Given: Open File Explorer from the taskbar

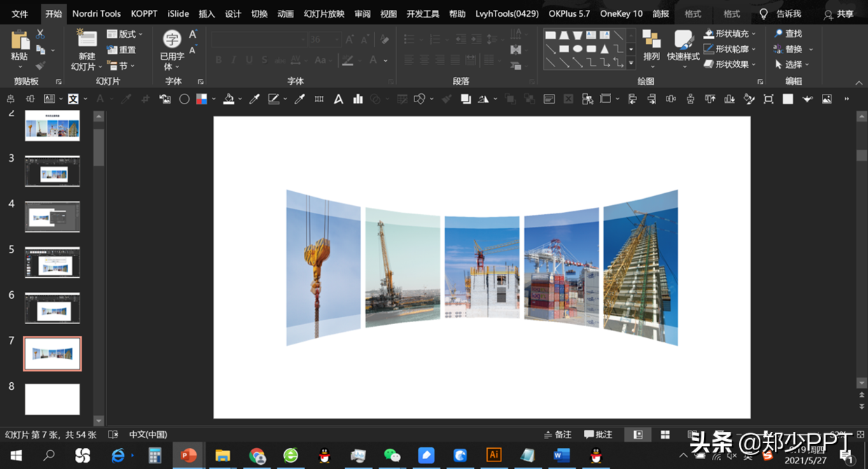Looking at the screenshot, I should 223,456.
